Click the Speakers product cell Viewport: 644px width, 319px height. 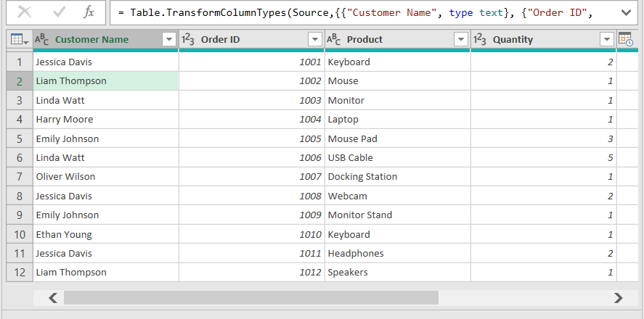398,273
